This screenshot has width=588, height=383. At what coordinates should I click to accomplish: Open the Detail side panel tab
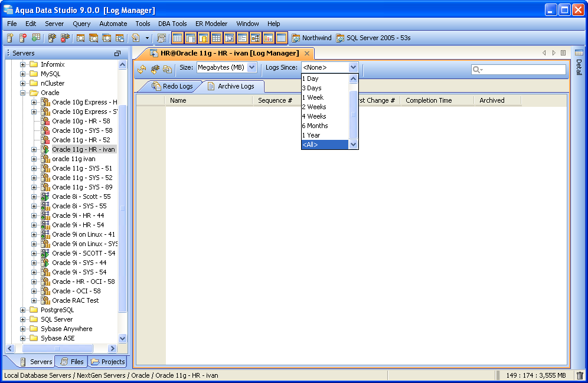tap(579, 62)
